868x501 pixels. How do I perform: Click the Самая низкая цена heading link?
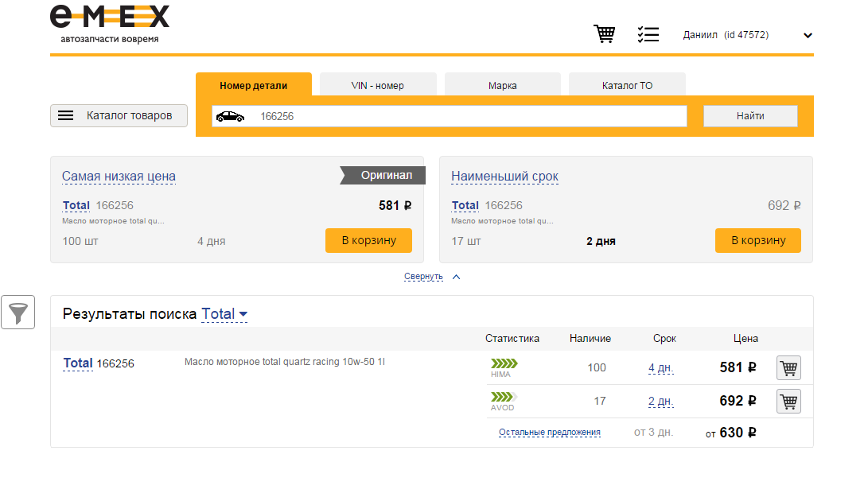click(119, 176)
